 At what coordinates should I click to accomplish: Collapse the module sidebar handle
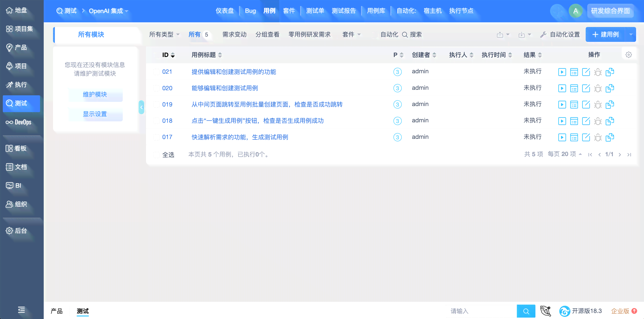point(142,107)
